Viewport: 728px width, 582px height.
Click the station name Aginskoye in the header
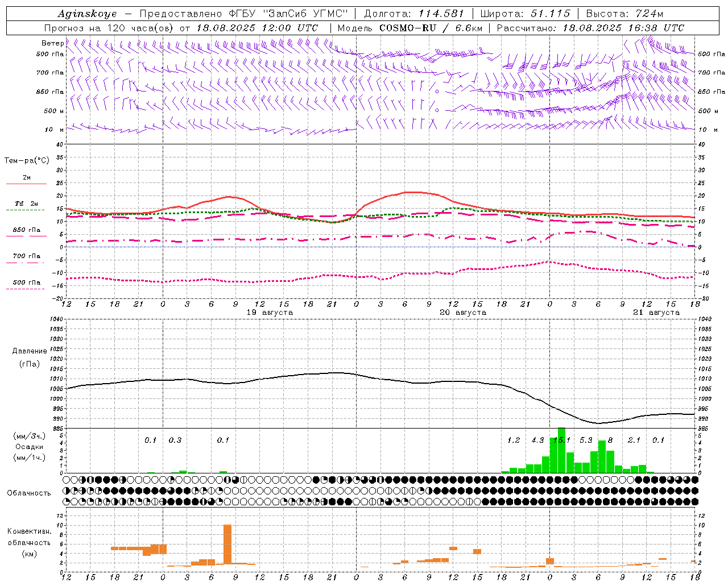[x=87, y=14]
